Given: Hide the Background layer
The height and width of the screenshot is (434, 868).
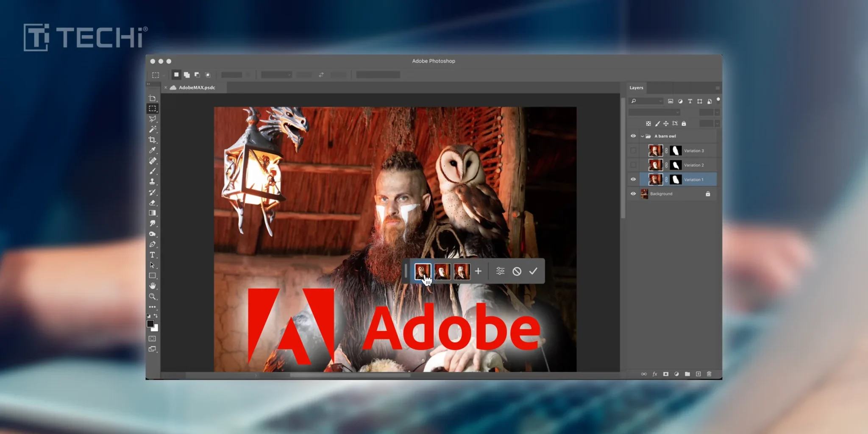Looking at the screenshot, I should pos(633,194).
